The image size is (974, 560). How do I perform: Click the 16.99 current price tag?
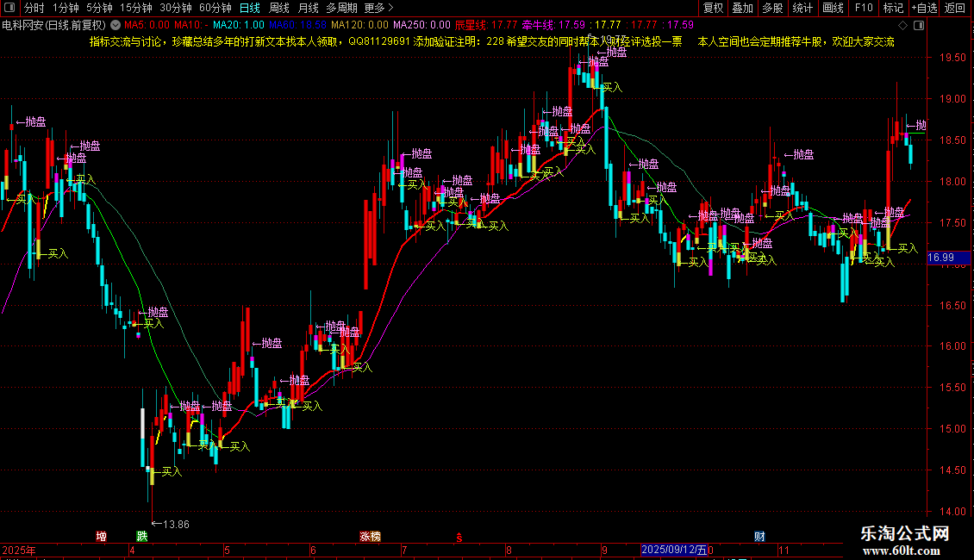[948, 257]
